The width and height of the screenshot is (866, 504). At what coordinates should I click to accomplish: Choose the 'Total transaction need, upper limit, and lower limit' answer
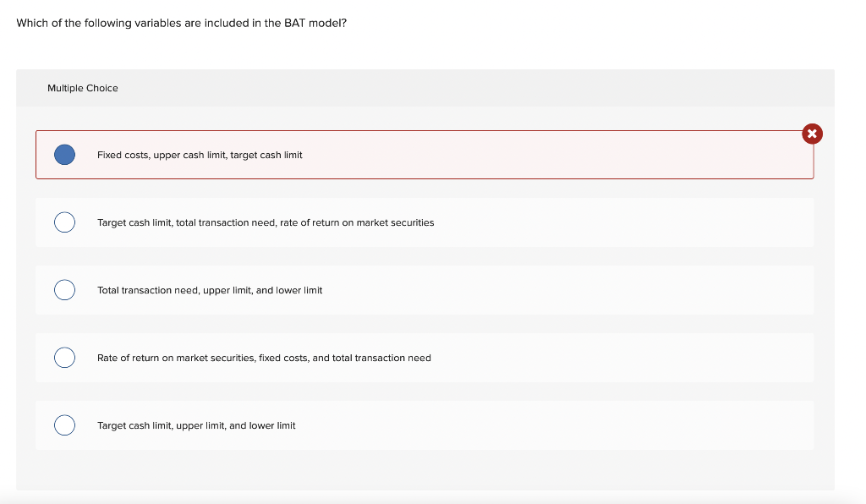pyautogui.click(x=423, y=290)
